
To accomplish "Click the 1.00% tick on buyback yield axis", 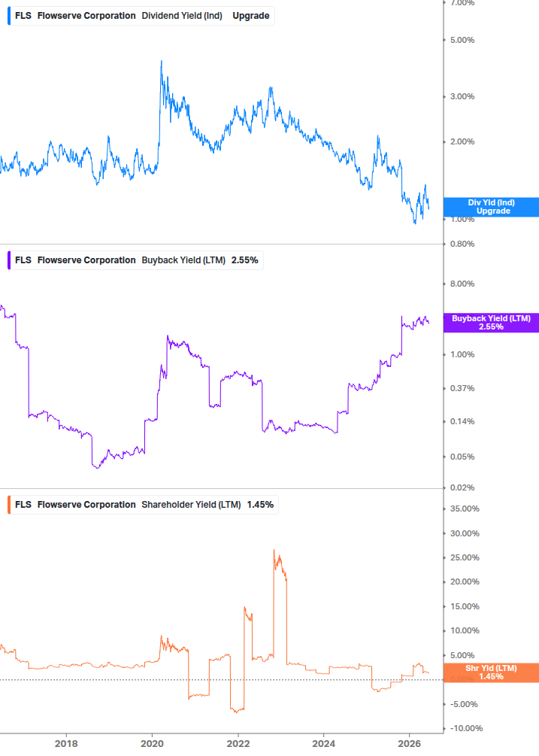I will coord(462,354).
